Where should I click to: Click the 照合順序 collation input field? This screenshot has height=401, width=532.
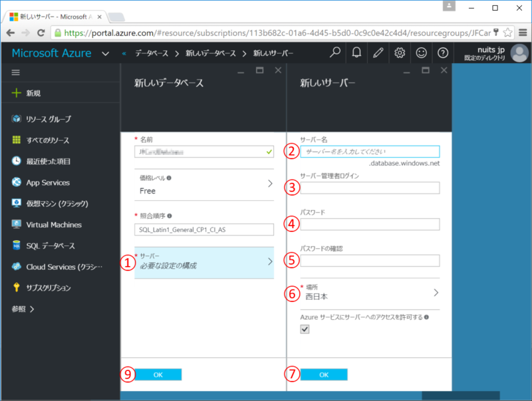(204, 229)
